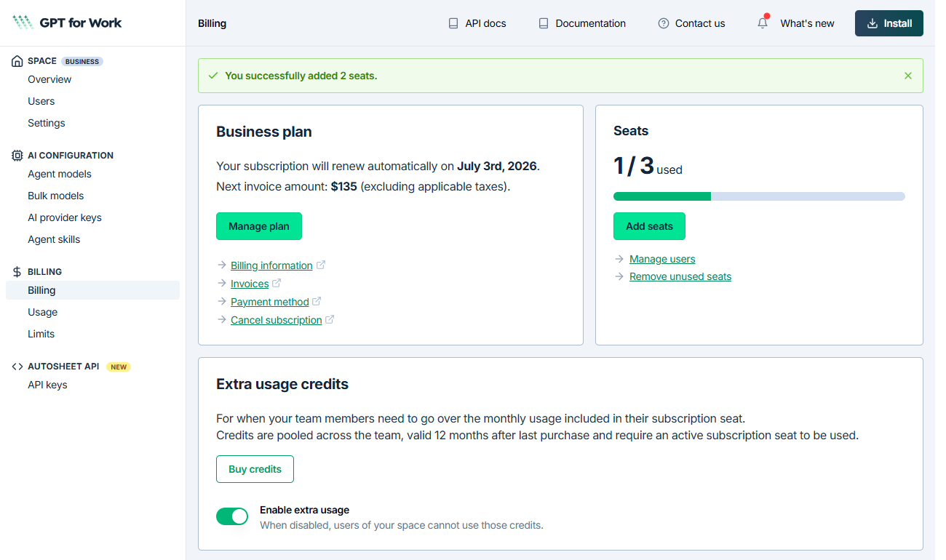946x560 pixels.
Task: Click the AI Configuration chip icon
Action: point(17,156)
